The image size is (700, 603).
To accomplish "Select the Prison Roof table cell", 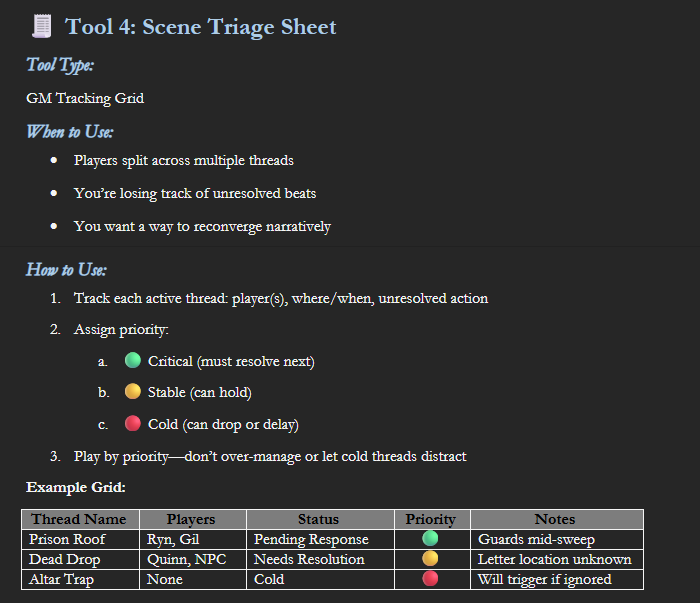I will [80, 540].
